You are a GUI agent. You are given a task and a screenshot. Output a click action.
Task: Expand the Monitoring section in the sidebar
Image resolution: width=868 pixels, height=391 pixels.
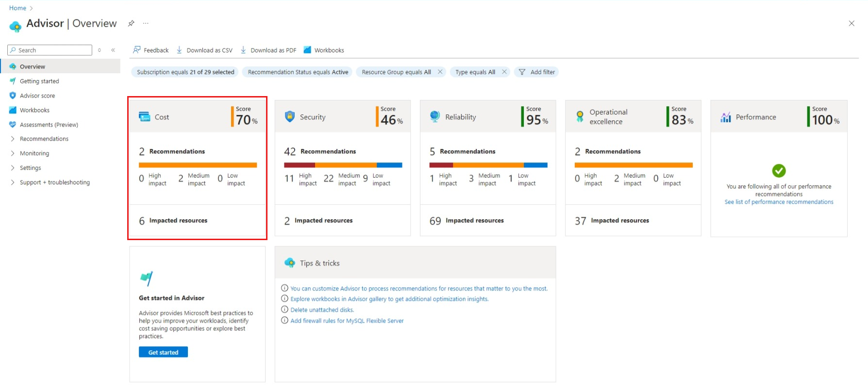point(13,153)
